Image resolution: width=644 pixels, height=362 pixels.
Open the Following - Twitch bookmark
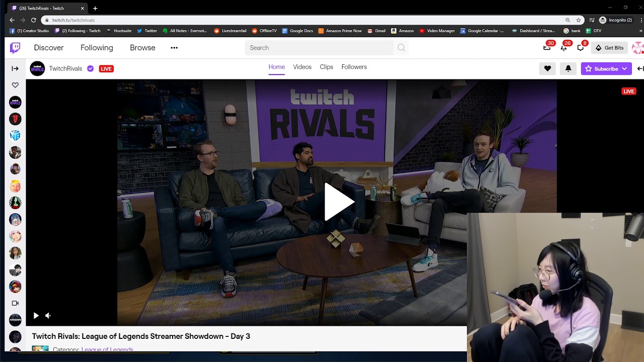pyautogui.click(x=77, y=31)
